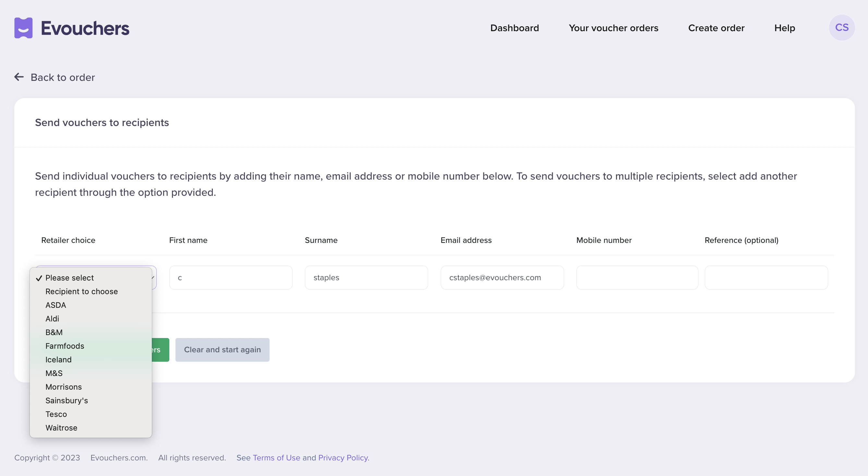Click the Surname field containing staples
The width and height of the screenshot is (868, 476).
(366, 278)
